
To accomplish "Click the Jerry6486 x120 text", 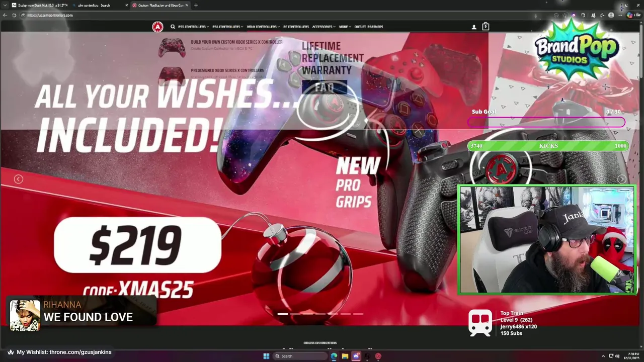I will [x=518, y=326].
